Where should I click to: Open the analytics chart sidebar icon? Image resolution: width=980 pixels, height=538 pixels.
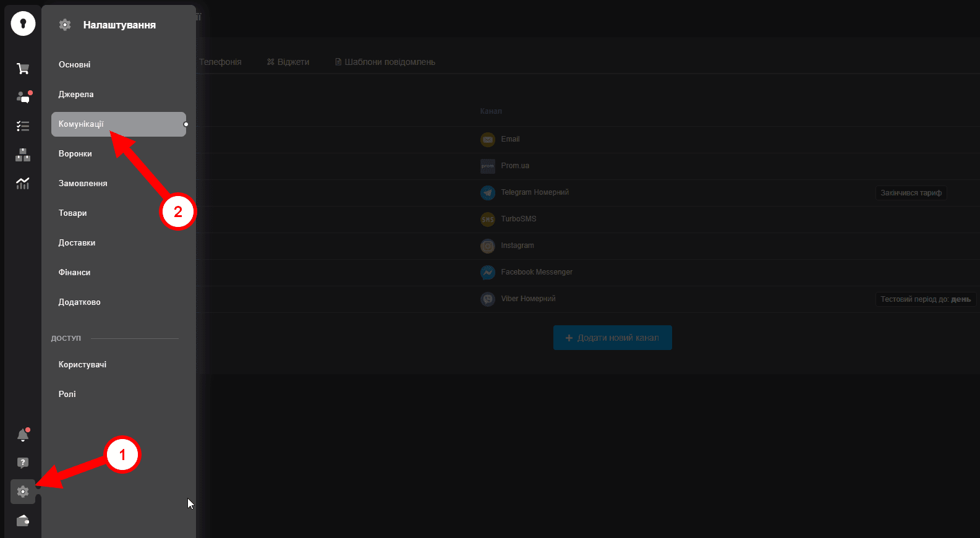[x=23, y=183]
